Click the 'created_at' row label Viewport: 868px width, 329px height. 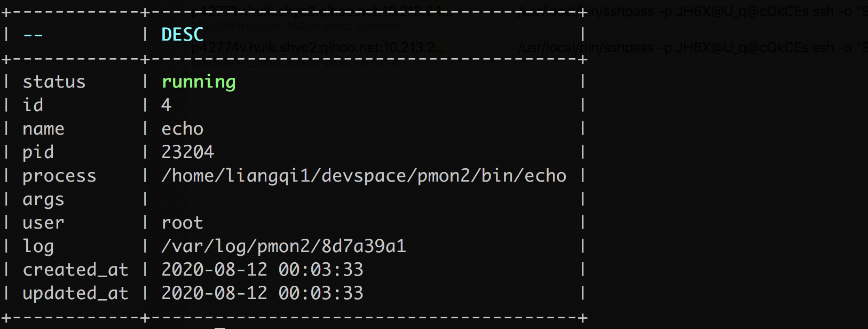[75, 270]
